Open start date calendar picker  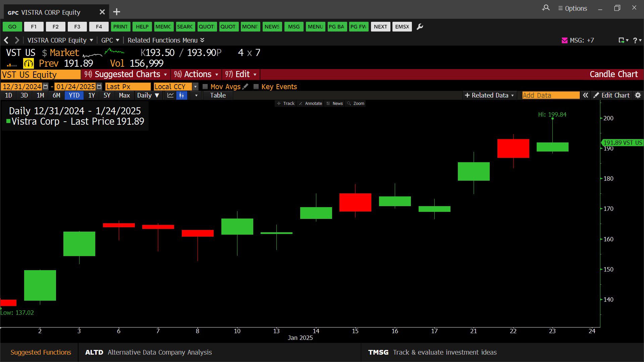46,86
